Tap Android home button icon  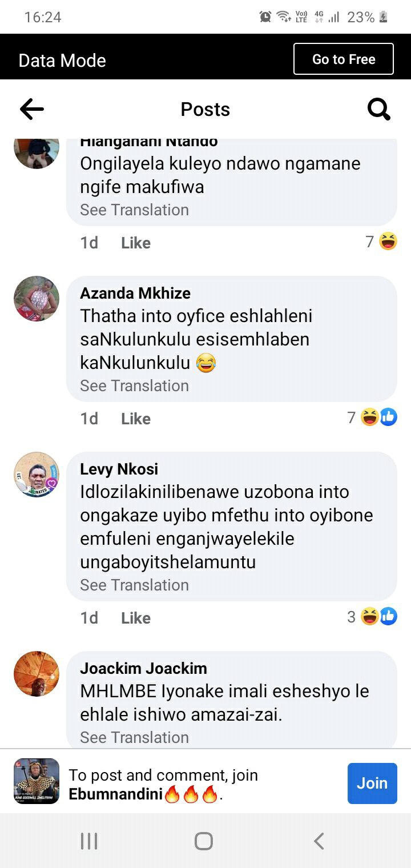(204, 841)
